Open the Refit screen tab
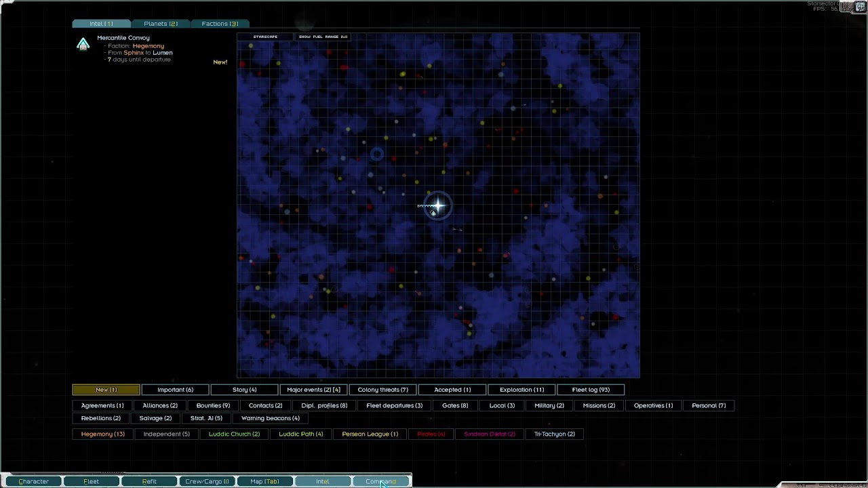The image size is (868, 488). point(149,481)
